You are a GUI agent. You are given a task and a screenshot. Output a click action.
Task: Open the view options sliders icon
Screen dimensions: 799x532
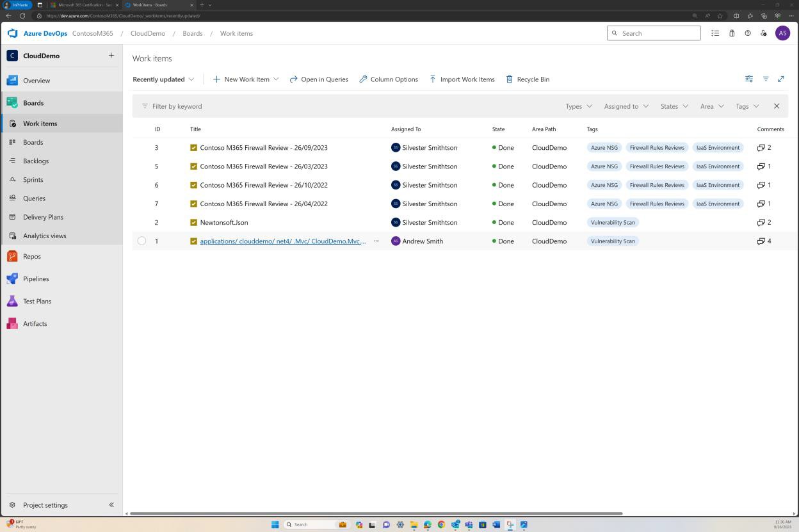pos(749,79)
